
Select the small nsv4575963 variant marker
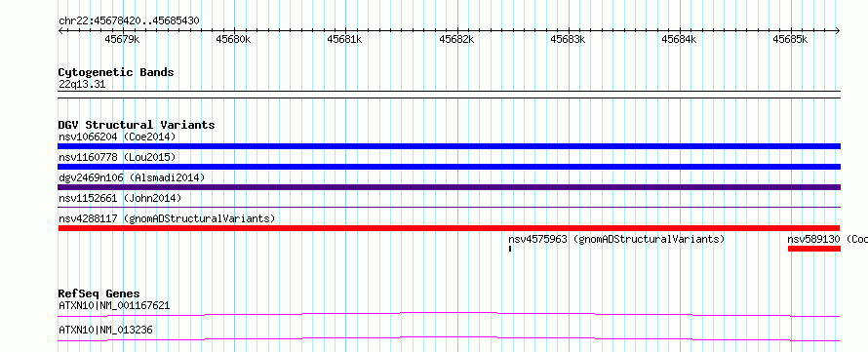pos(510,249)
